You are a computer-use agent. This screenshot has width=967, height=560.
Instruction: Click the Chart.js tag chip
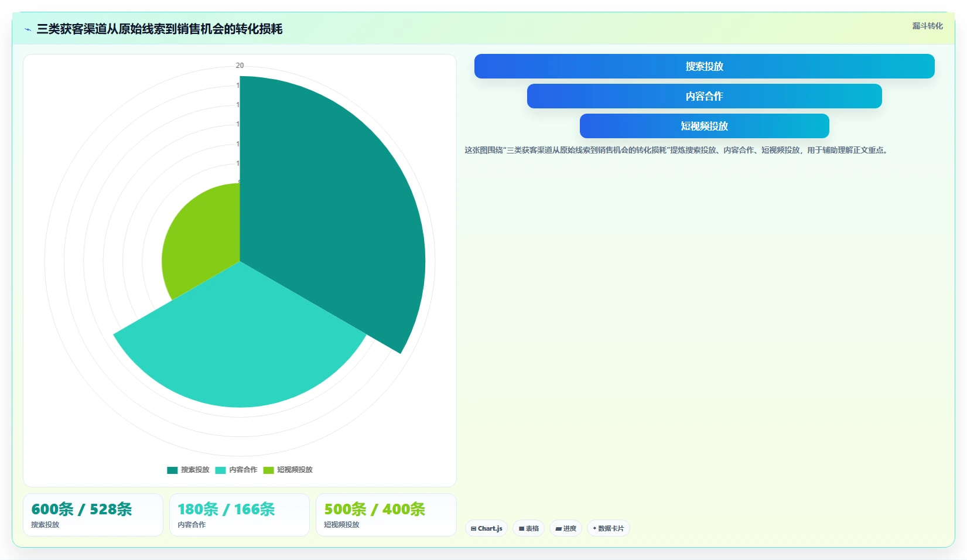[486, 528]
